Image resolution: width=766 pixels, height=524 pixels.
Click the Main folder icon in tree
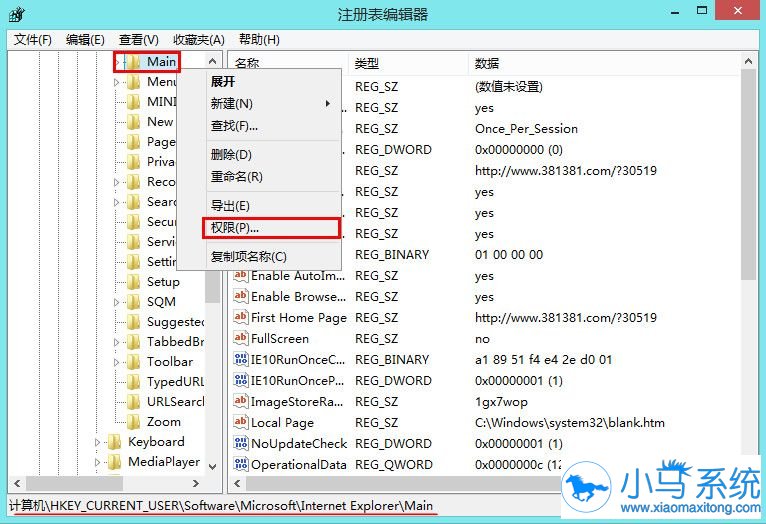pyautogui.click(x=133, y=62)
